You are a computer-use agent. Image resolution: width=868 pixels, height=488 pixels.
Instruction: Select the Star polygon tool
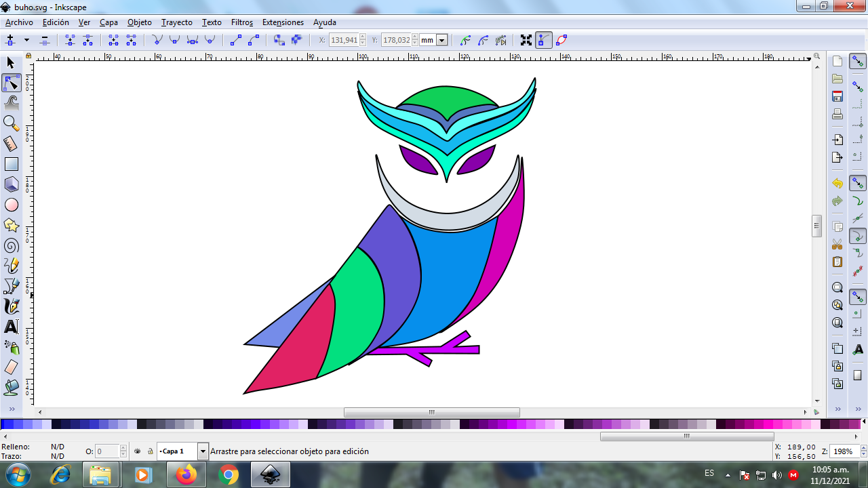pos(11,225)
